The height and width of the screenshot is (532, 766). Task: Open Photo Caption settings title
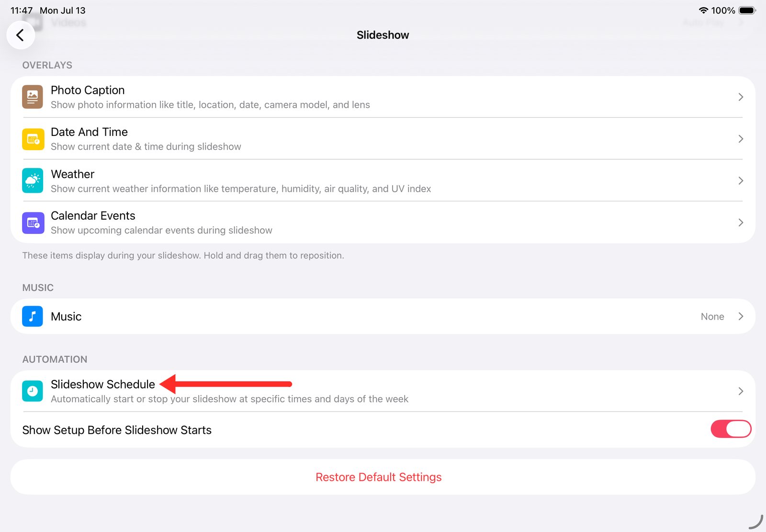pos(88,90)
